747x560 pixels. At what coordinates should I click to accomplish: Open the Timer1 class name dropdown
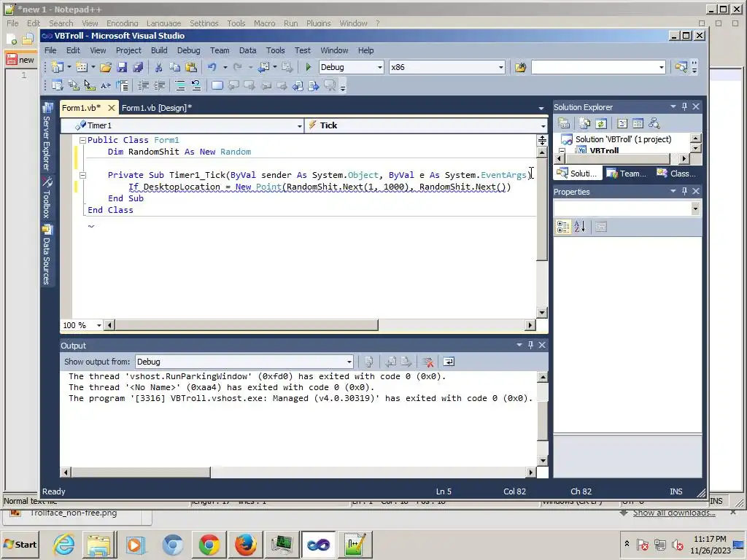click(x=300, y=125)
